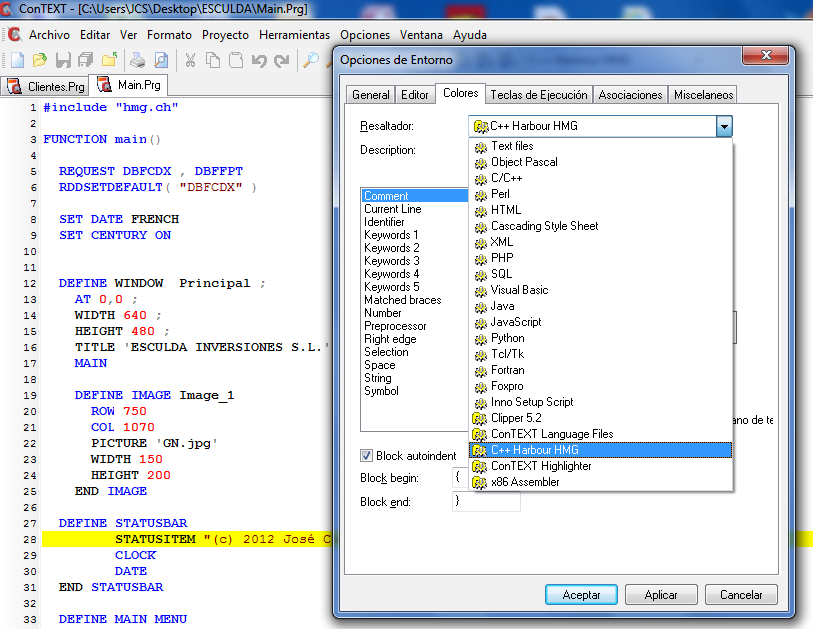Switch to the Teclas de Ejecución tab

(539, 95)
